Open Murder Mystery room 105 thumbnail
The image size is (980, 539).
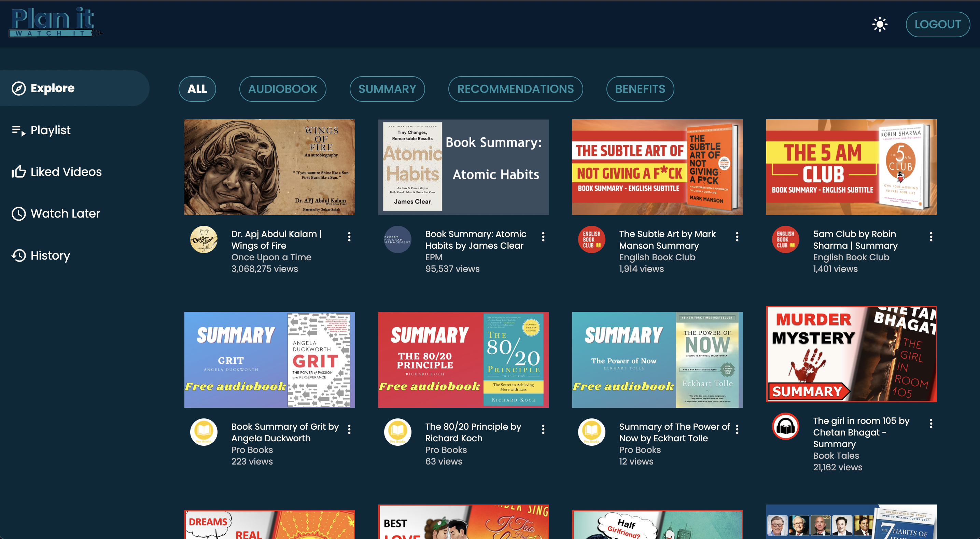click(851, 354)
